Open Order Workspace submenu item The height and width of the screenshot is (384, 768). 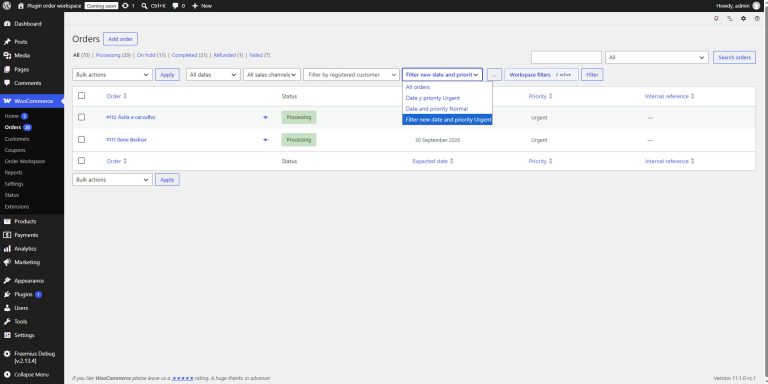24,161
